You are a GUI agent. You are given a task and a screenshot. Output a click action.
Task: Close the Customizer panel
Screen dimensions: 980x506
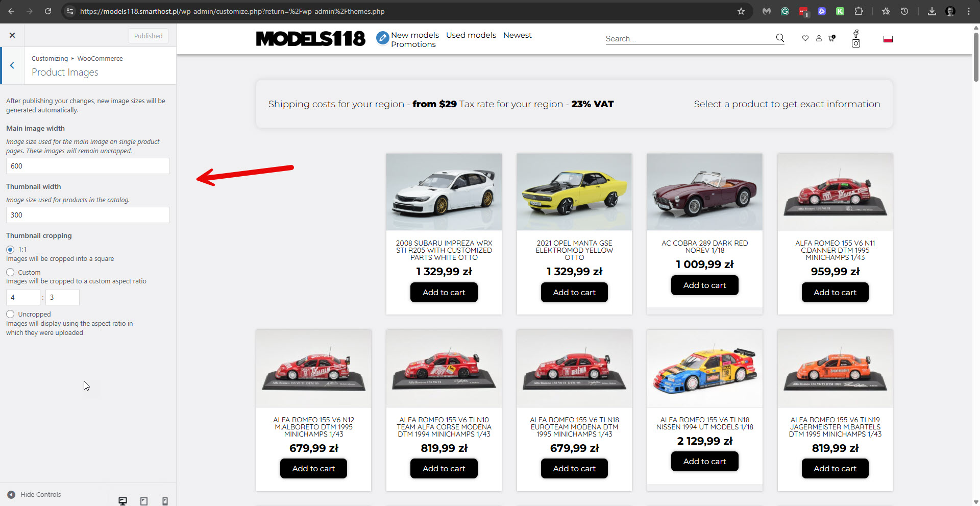click(12, 35)
